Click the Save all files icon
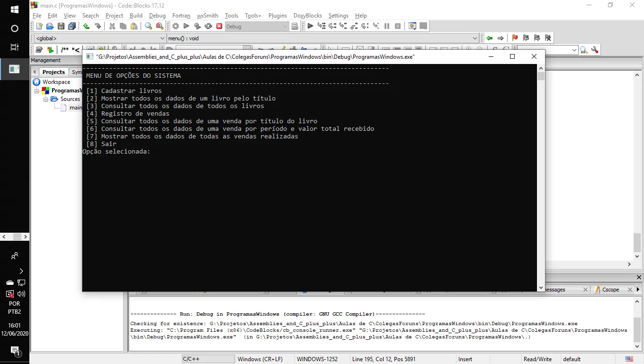Image resolution: width=644 pixels, height=364 pixels. coord(72,27)
